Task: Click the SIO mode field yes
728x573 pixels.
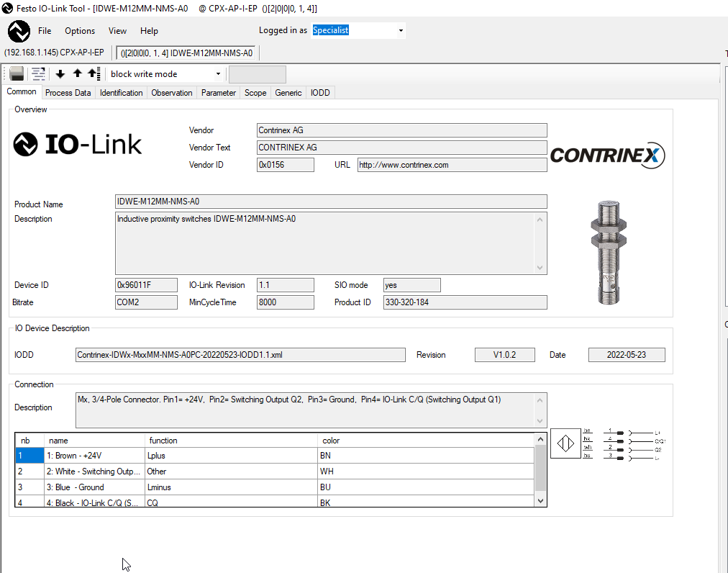Action: (x=411, y=285)
